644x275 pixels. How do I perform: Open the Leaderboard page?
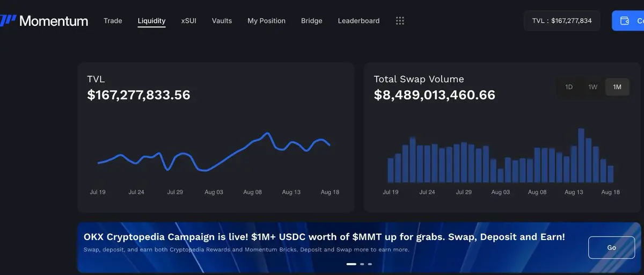tap(358, 21)
